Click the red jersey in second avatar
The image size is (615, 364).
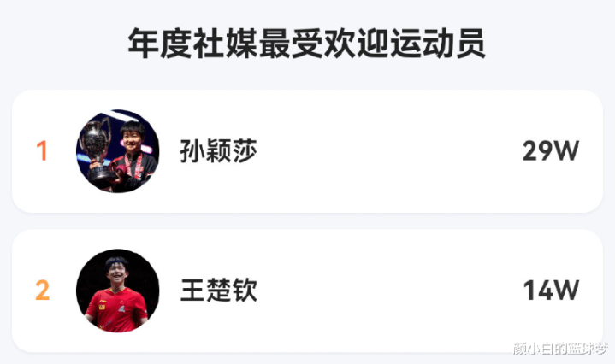(117, 310)
